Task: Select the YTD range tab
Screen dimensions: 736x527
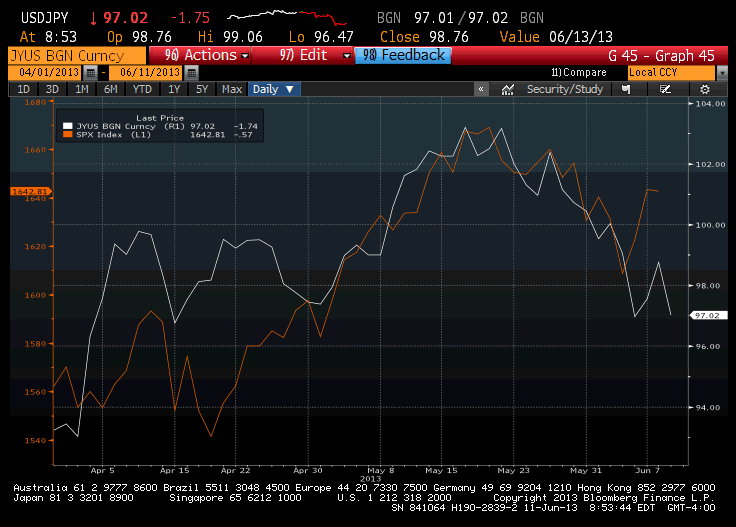Action: coord(142,89)
